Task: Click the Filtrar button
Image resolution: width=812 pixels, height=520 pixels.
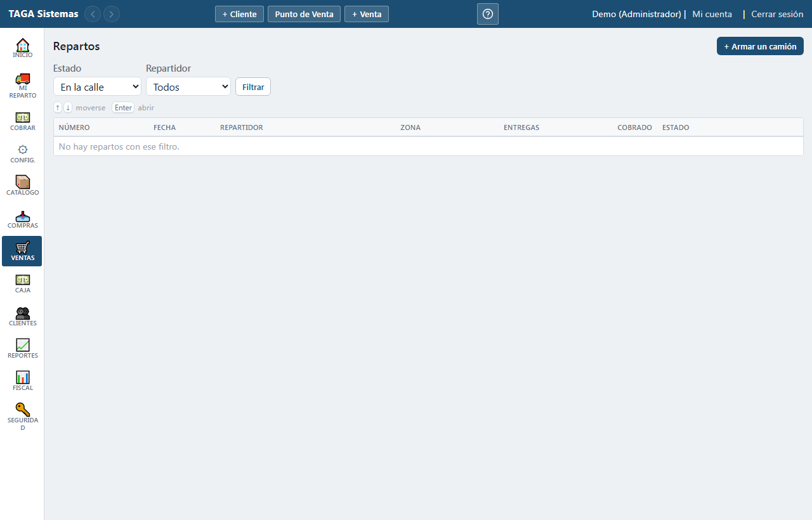Action: (x=253, y=87)
